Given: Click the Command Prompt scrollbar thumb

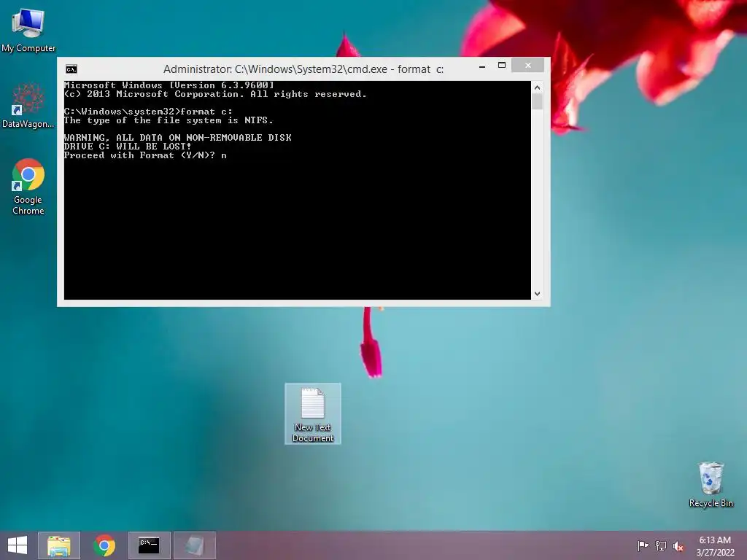Looking at the screenshot, I should [538, 101].
